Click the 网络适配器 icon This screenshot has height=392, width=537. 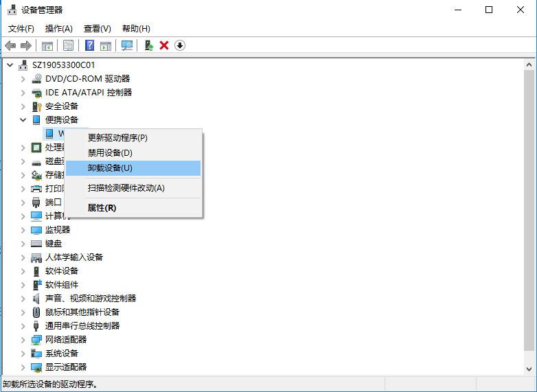pyautogui.click(x=36, y=340)
